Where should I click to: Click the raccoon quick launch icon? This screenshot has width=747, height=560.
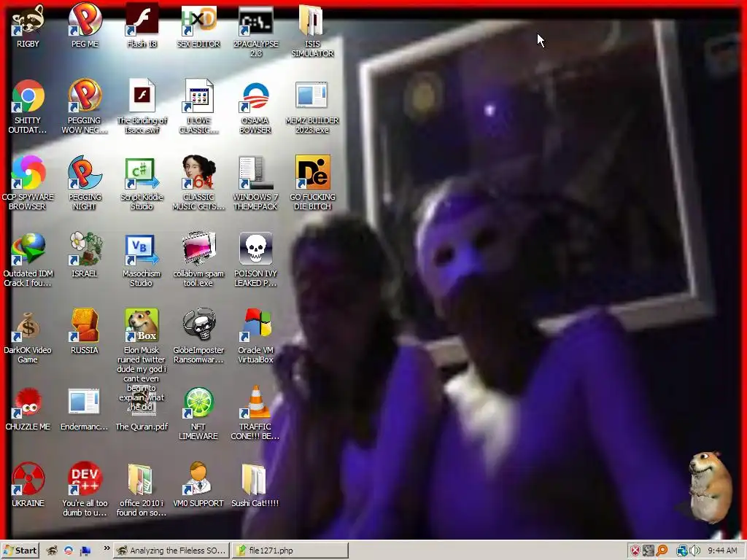pyautogui.click(x=52, y=551)
